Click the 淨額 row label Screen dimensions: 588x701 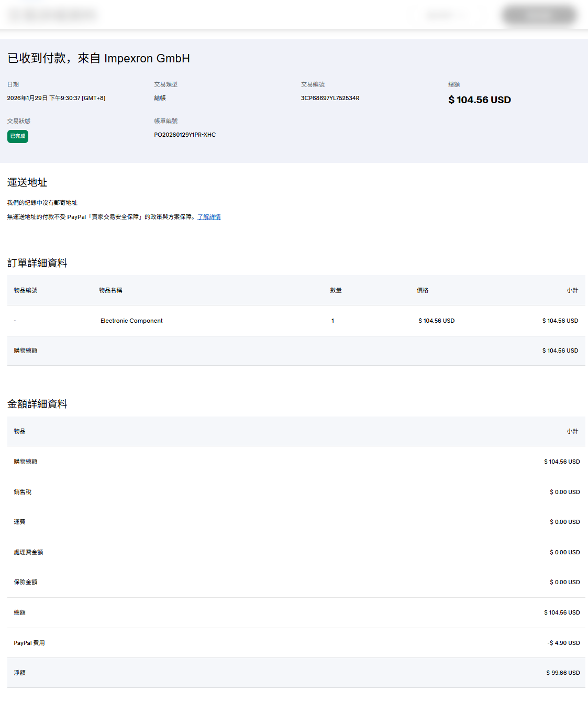click(20, 673)
